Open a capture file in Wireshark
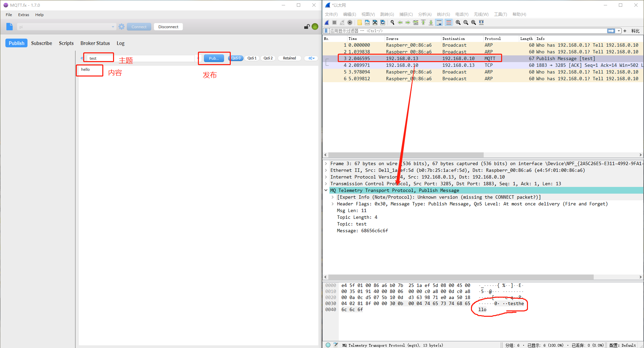This screenshot has width=644, height=348. pyautogui.click(x=360, y=22)
